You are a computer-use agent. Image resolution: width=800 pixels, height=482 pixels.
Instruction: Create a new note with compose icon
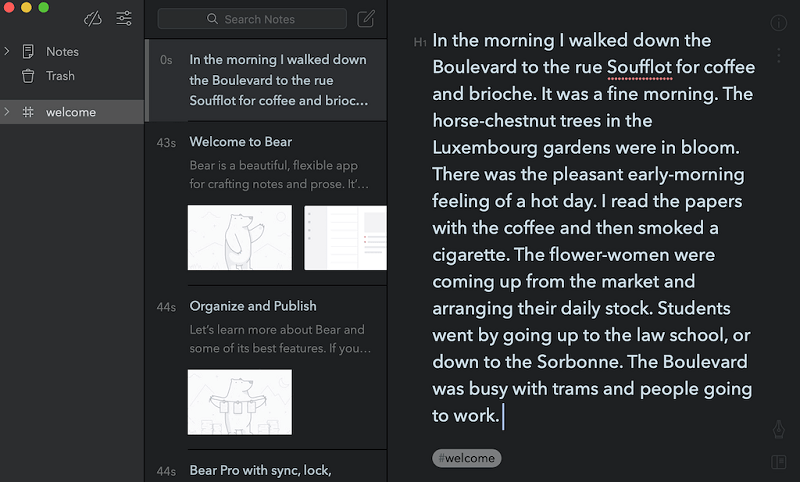(x=366, y=18)
